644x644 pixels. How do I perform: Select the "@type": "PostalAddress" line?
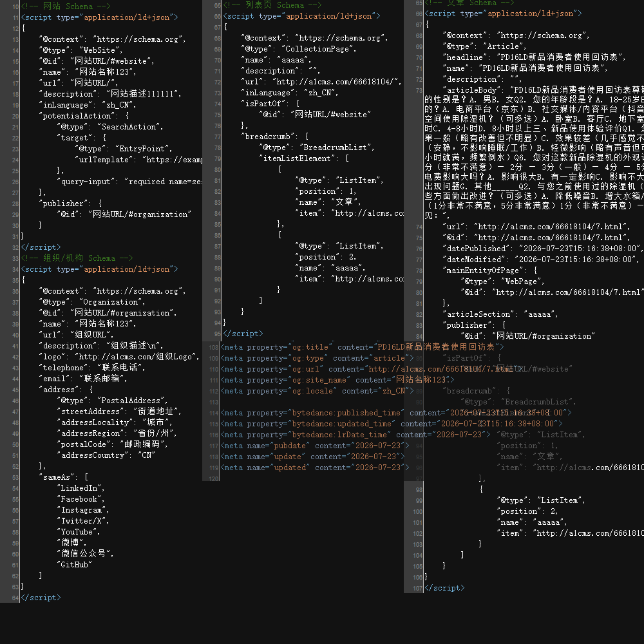point(112,401)
